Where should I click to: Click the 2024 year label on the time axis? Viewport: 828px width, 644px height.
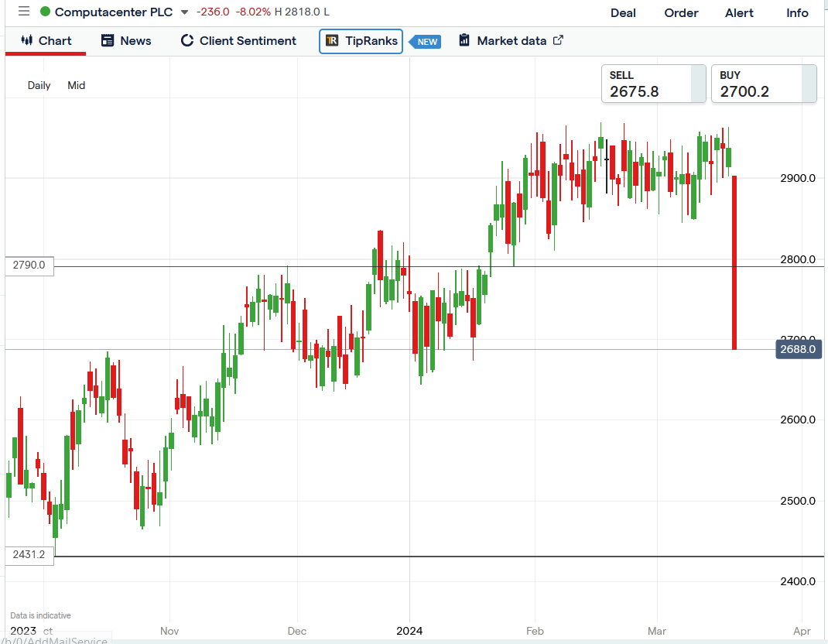click(409, 631)
